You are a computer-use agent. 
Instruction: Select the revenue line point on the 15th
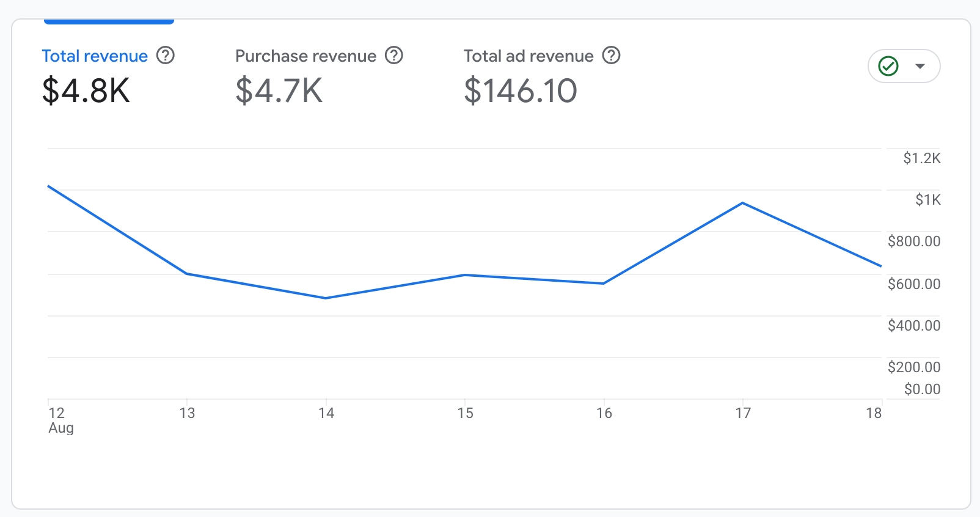[465, 275]
